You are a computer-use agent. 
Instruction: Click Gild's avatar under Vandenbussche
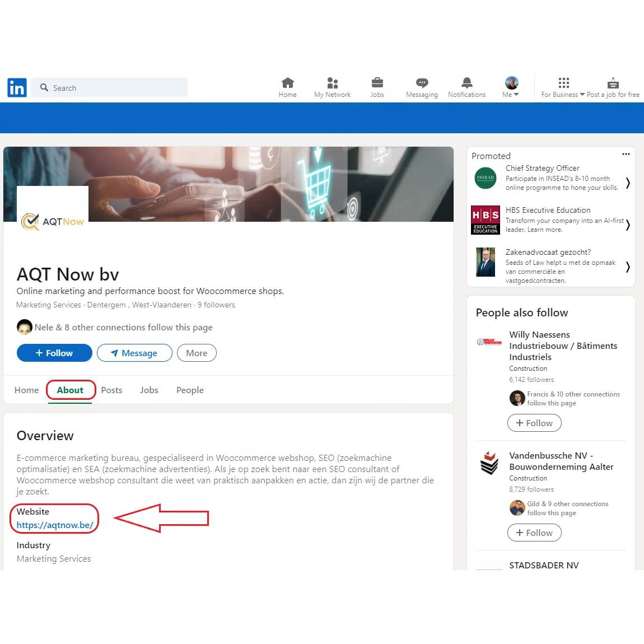tap(517, 508)
